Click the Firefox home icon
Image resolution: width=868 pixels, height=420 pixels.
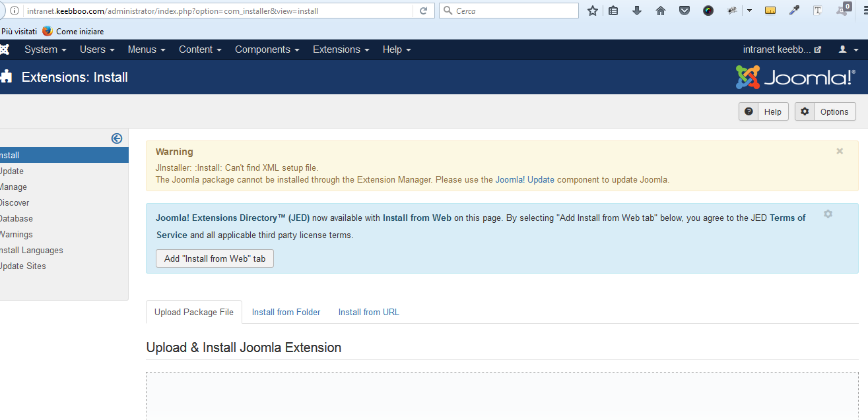pyautogui.click(x=661, y=11)
